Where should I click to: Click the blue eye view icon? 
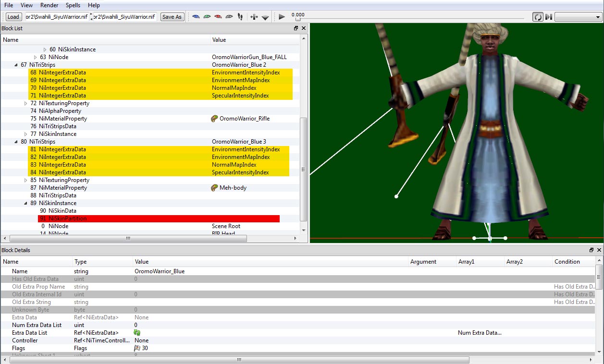click(196, 17)
